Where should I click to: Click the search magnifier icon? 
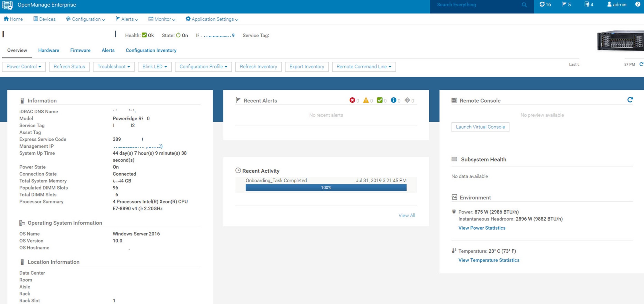tap(524, 5)
